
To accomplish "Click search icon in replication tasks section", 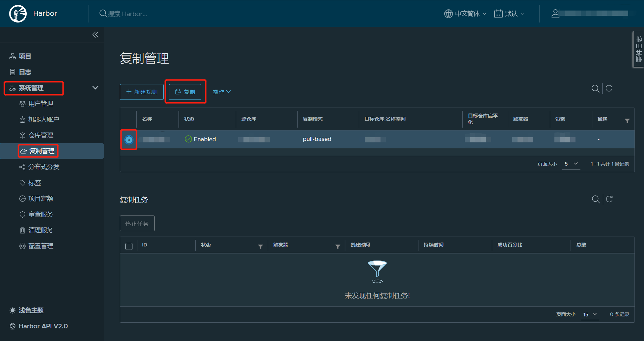I will [596, 199].
